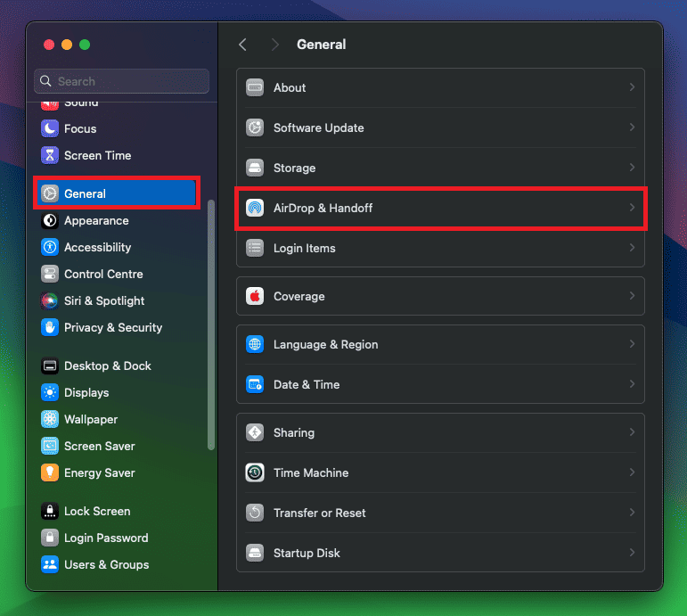Click the Siri & Spotlight sidebar icon
Viewport: 687px width, 616px height.
click(x=50, y=300)
